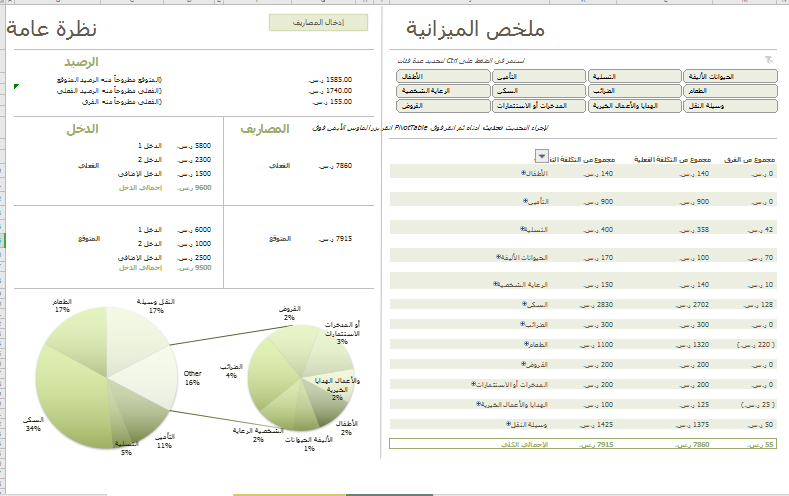Click the plus icon beside الطعام row
This screenshot has width=789, height=496.
pyautogui.click(x=526, y=344)
